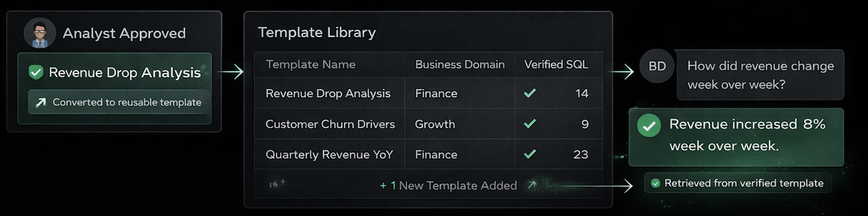Click the green shield checkmark icon
This screenshot has width=868, height=216.
(x=36, y=72)
